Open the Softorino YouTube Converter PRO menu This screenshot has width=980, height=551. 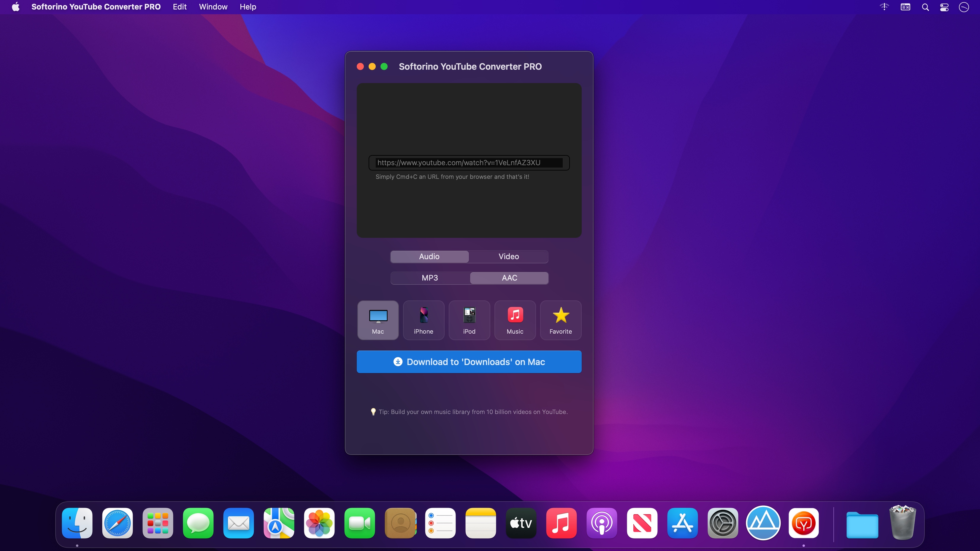pos(96,7)
